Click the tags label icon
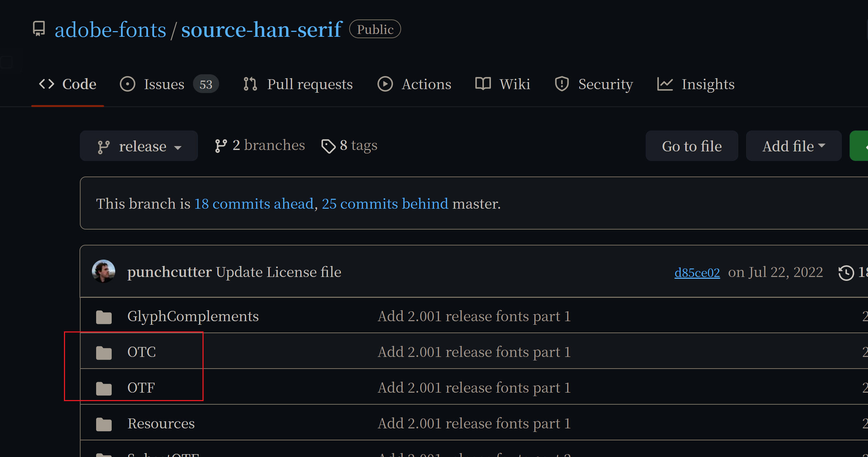Image resolution: width=868 pixels, height=457 pixels. (329, 146)
